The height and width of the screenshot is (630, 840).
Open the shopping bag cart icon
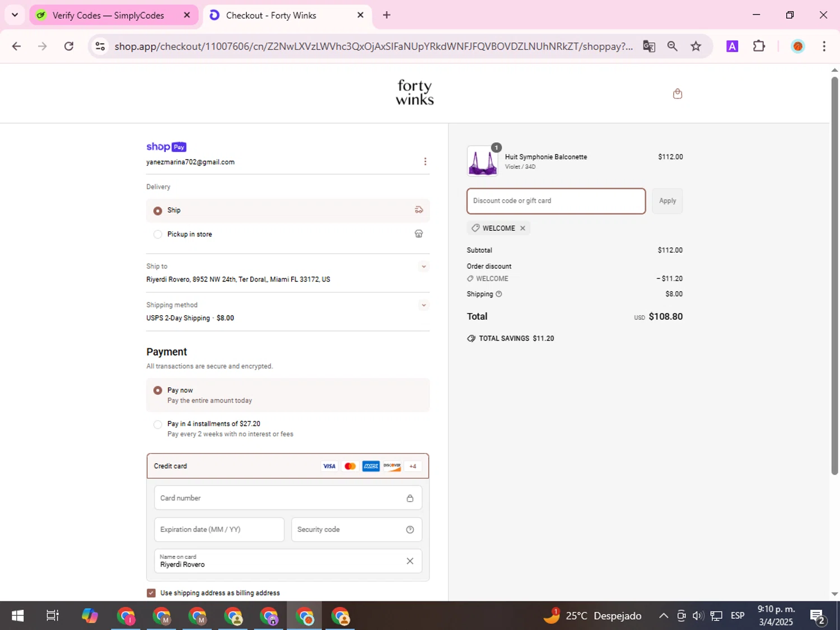tap(677, 94)
